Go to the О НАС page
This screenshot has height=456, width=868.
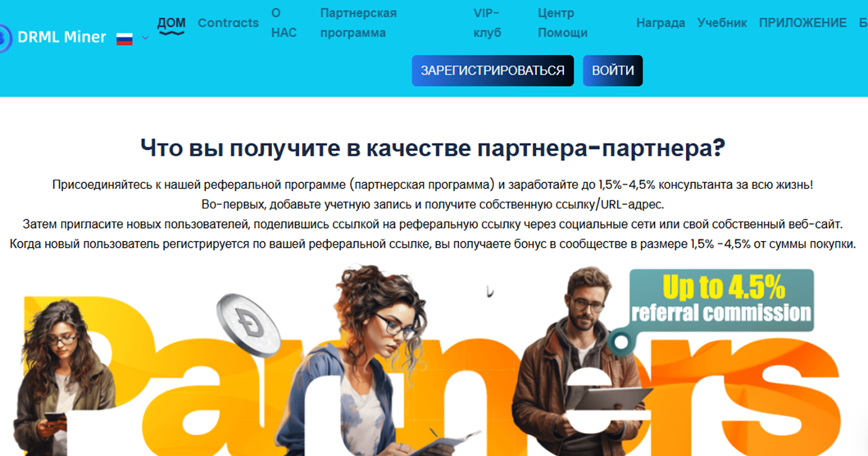pos(284,23)
